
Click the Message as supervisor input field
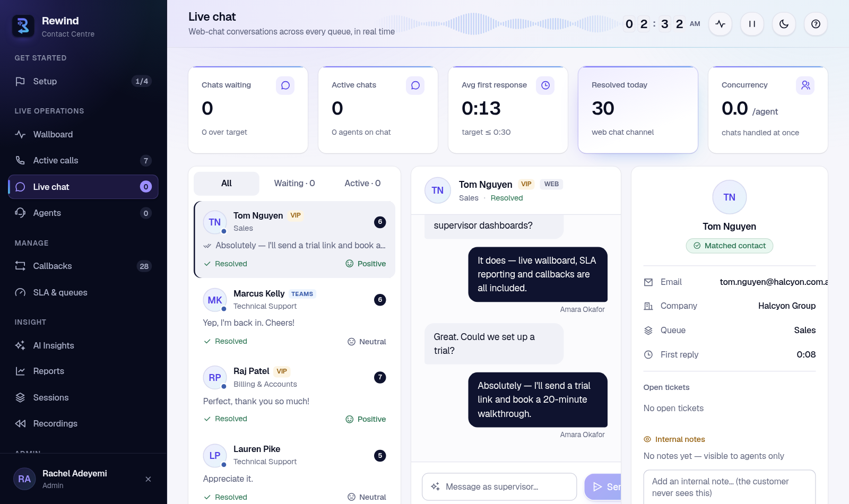point(499,486)
